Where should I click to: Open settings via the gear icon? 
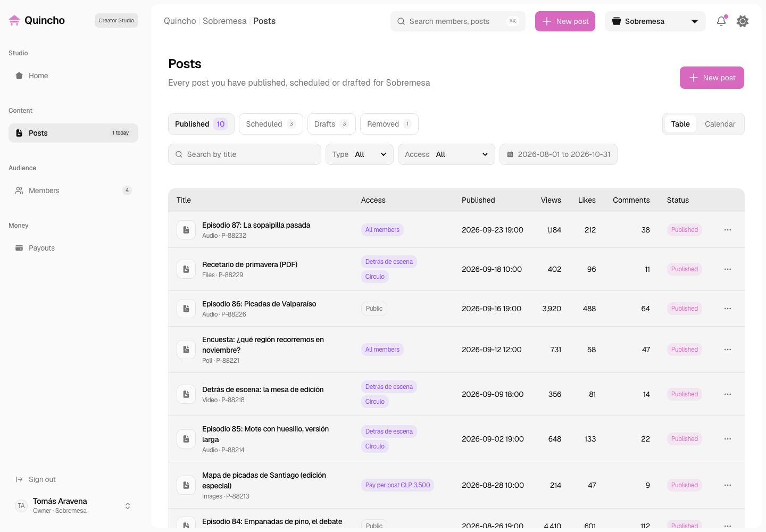pos(743,21)
